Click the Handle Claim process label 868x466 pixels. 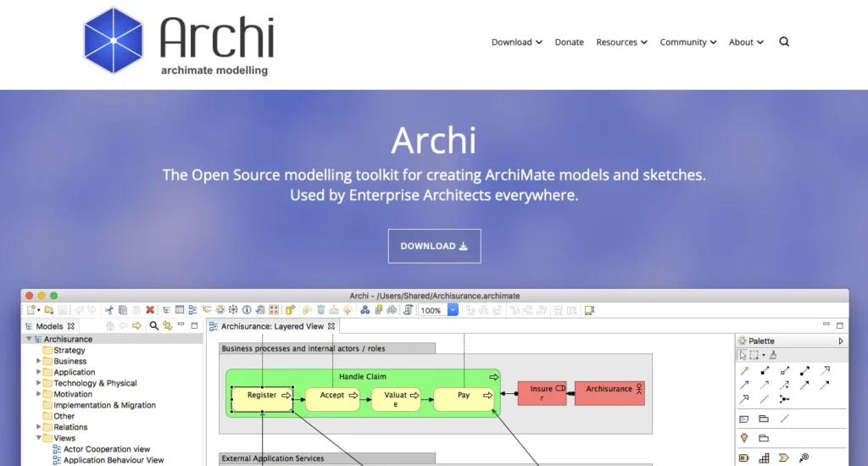(x=363, y=376)
